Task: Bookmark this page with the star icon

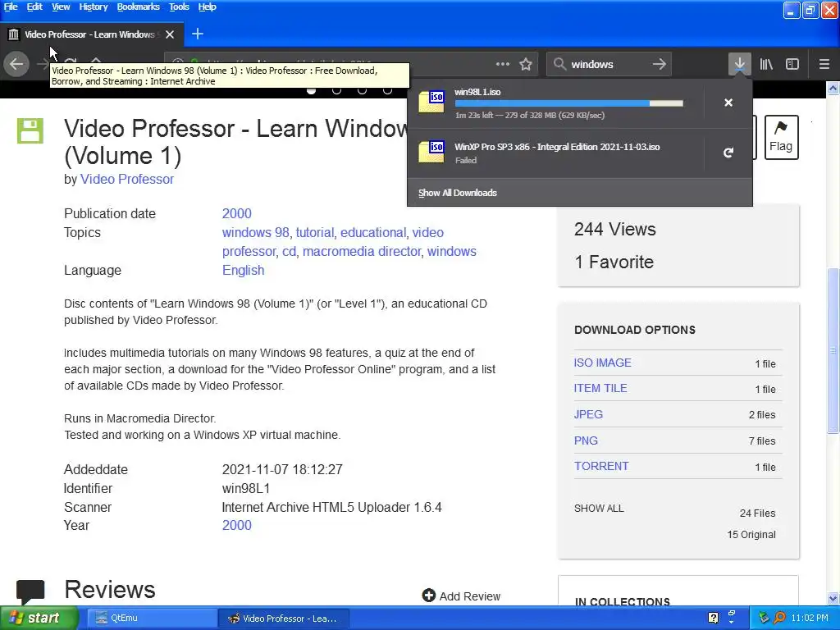Action: coord(526,64)
